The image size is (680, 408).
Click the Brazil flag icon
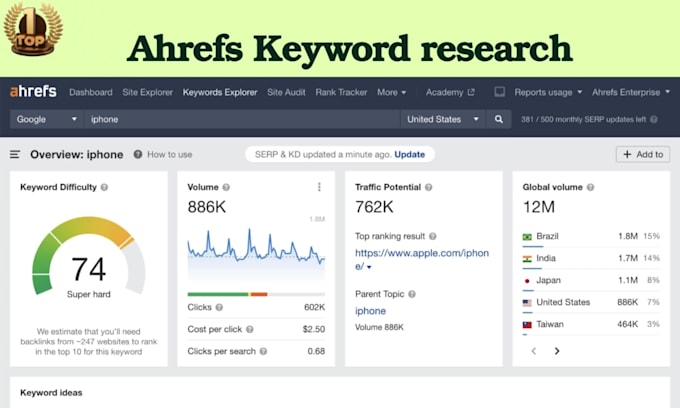point(527,237)
